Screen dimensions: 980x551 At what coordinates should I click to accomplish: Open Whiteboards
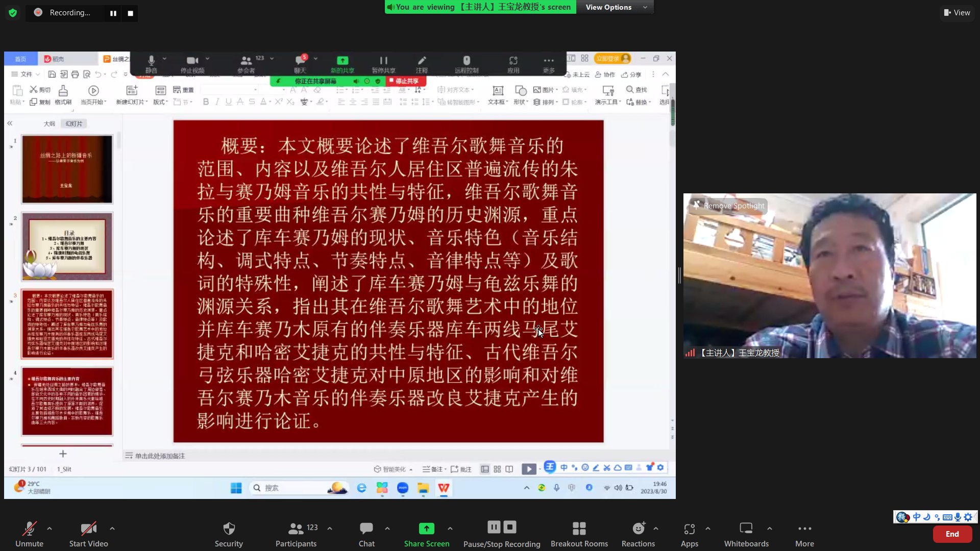click(746, 534)
